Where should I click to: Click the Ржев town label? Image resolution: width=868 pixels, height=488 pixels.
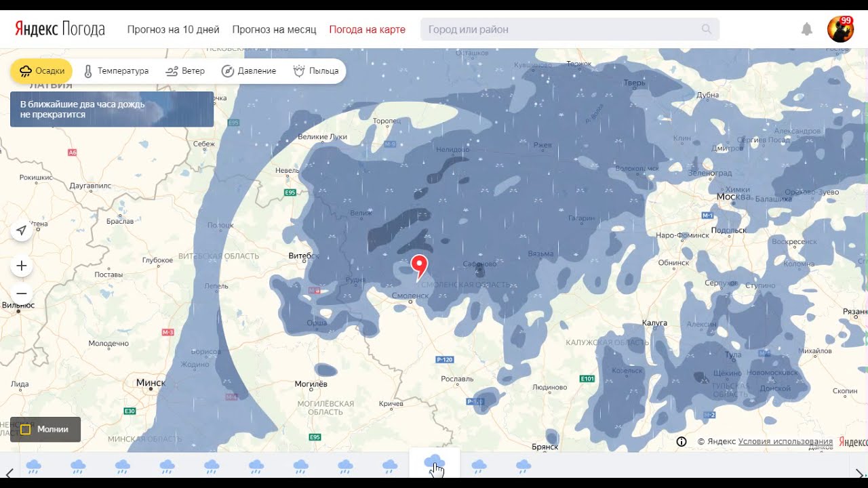click(x=542, y=144)
